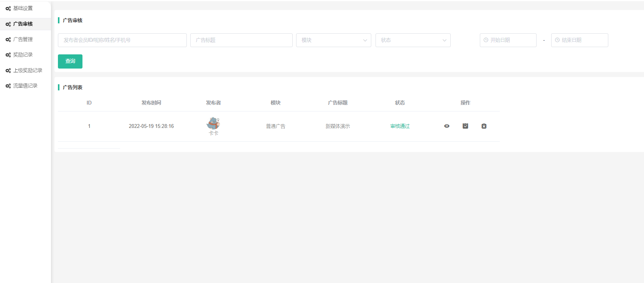Click the clock icon in 开始日期 field

coord(486,40)
